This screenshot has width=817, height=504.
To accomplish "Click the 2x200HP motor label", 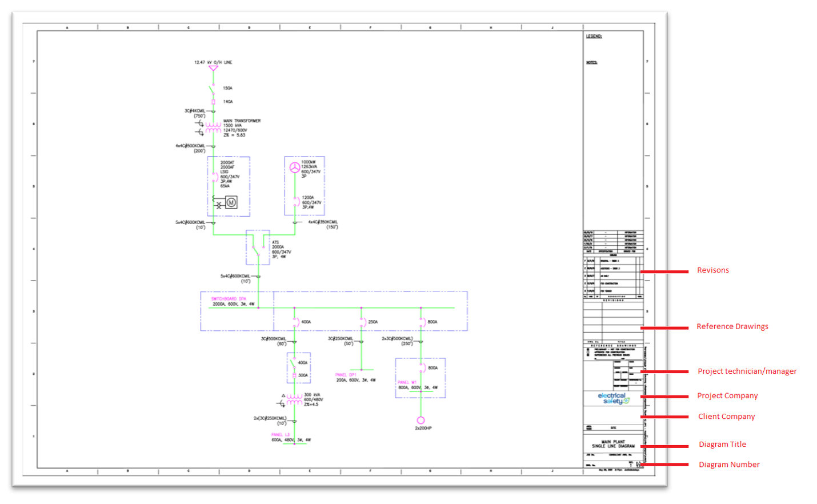I will pos(423,428).
